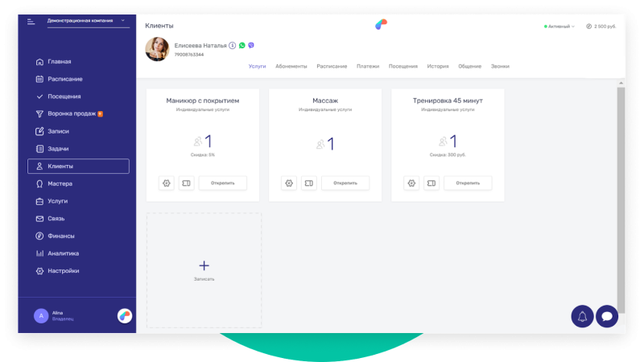Image resolution: width=644 pixels, height=362 pixels.
Task: Switch to the Абонементы tab
Action: click(291, 66)
